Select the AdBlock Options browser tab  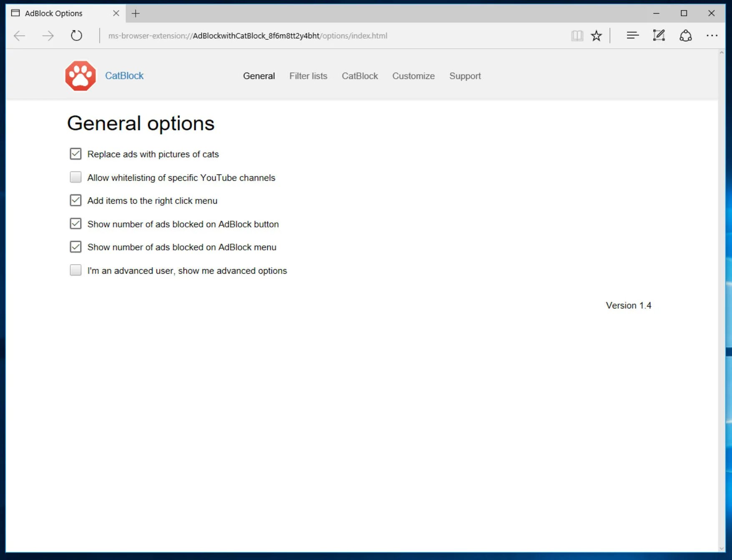[65, 13]
